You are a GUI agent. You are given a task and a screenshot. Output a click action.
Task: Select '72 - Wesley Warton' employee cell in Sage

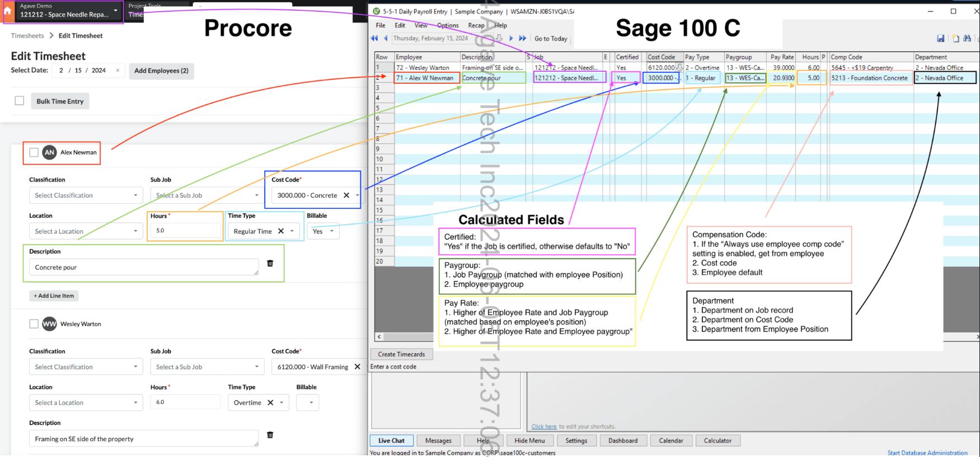pyautogui.click(x=427, y=67)
